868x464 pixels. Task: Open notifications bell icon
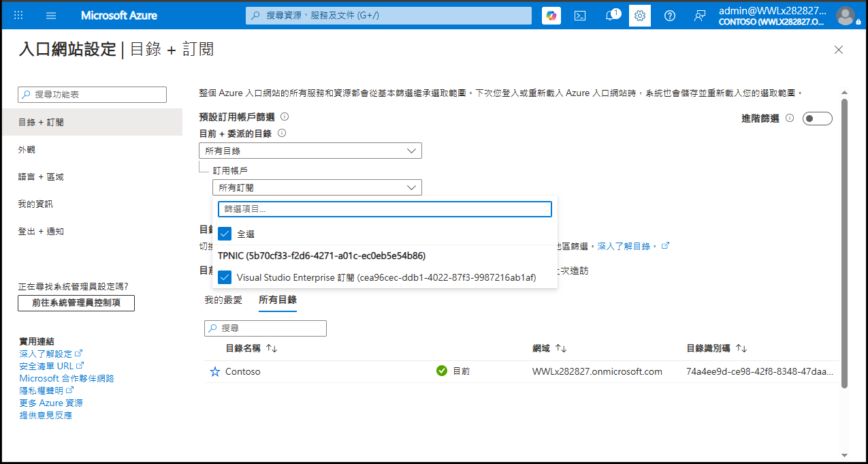[x=610, y=16]
